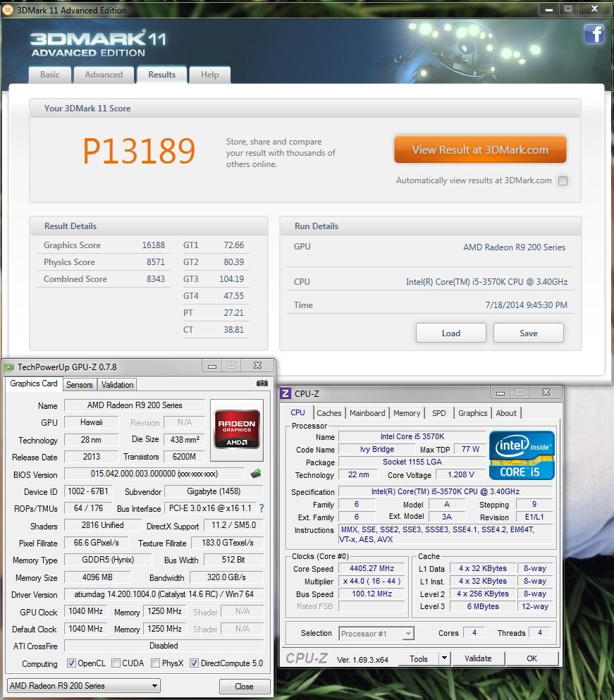Open the Caches tab in CPU-Z
Screen dimensions: 614x700
tap(329, 413)
